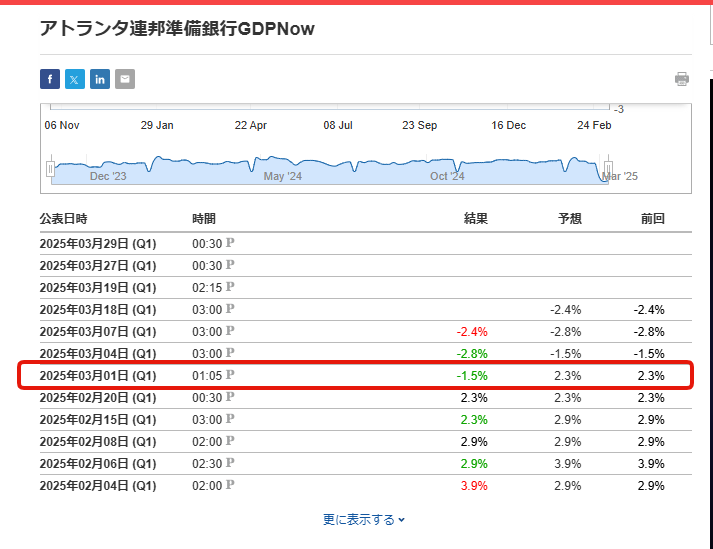Click the page title アトランタ連邦準備銀行GDPNow
Image resolution: width=713 pixels, height=549 pixels.
tap(177, 29)
